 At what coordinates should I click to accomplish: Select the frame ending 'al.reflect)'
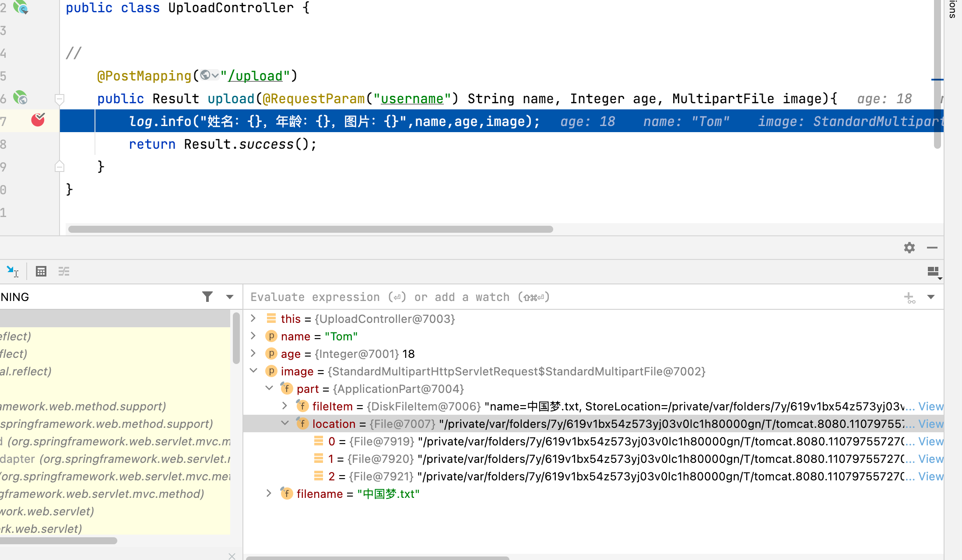pos(115,371)
